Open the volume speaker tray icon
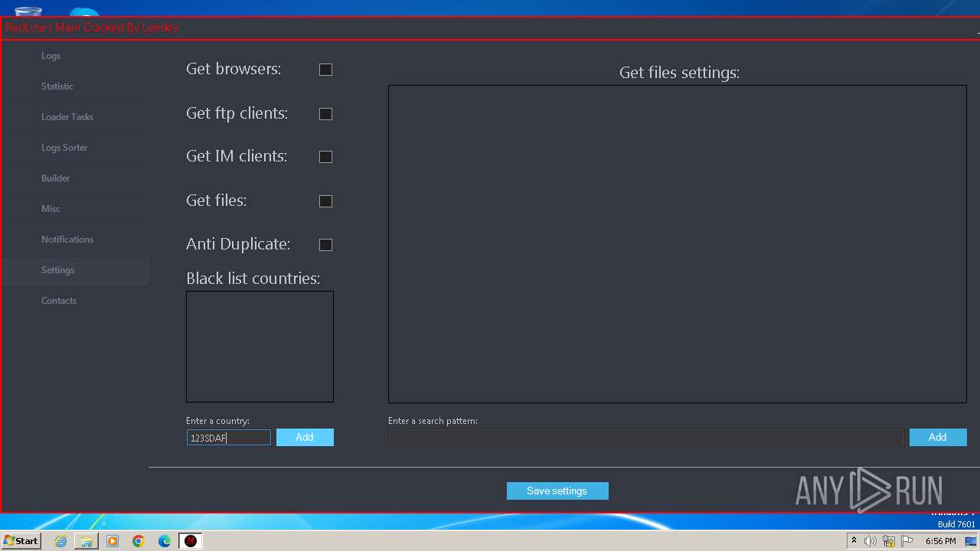Viewport: 980px width, 551px height. [871, 541]
